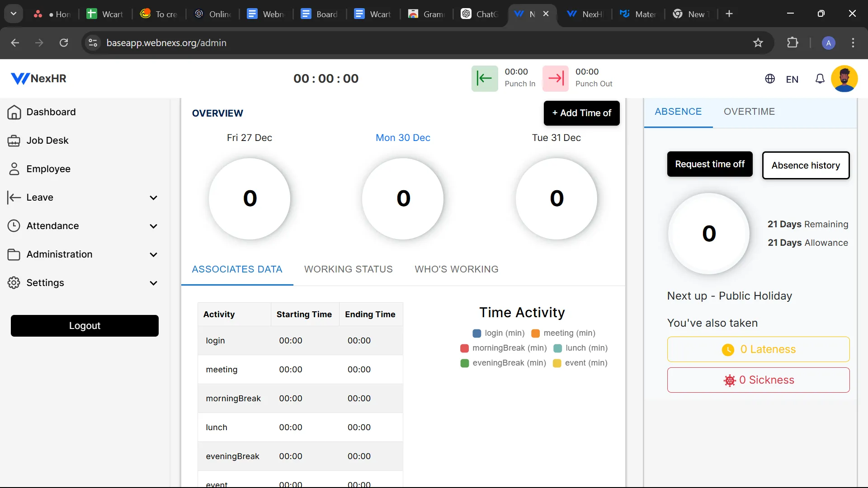This screenshot has height=488, width=868.
Task: Toggle the lunch (min) legend series
Action: (580, 348)
